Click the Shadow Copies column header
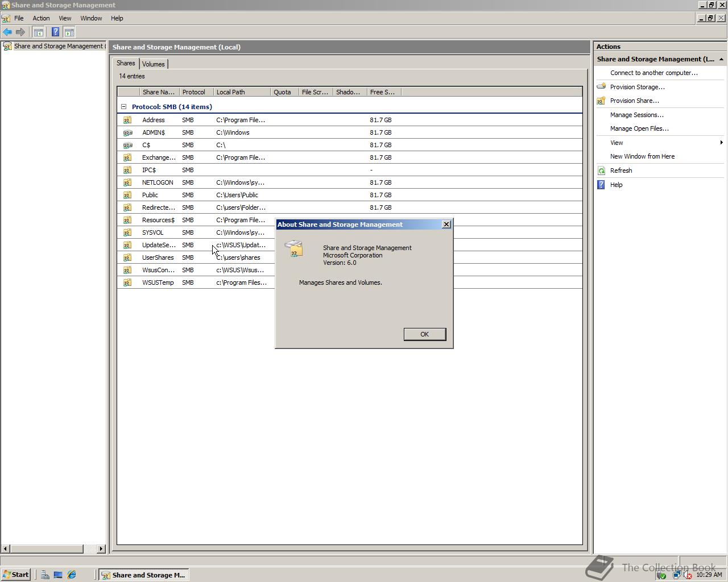 click(x=350, y=92)
